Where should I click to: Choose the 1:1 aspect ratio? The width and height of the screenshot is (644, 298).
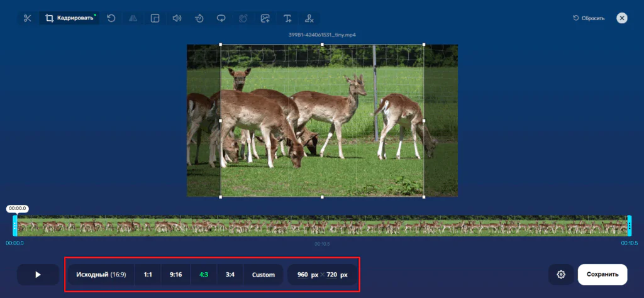148,275
